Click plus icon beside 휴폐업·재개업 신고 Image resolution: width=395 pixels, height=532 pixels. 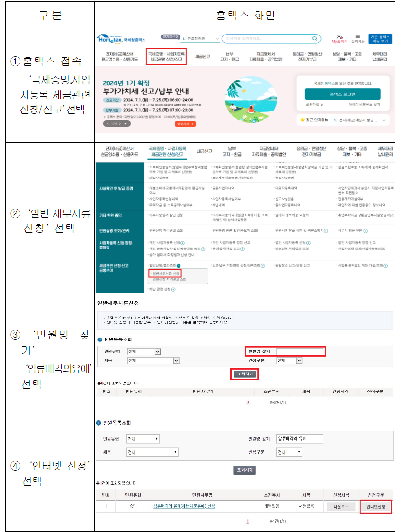[x=242, y=249]
